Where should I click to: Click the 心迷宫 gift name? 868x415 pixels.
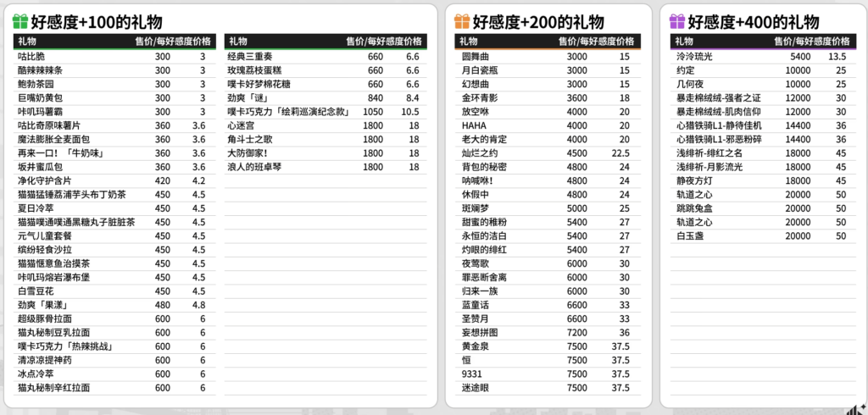pyautogui.click(x=242, y=125)
